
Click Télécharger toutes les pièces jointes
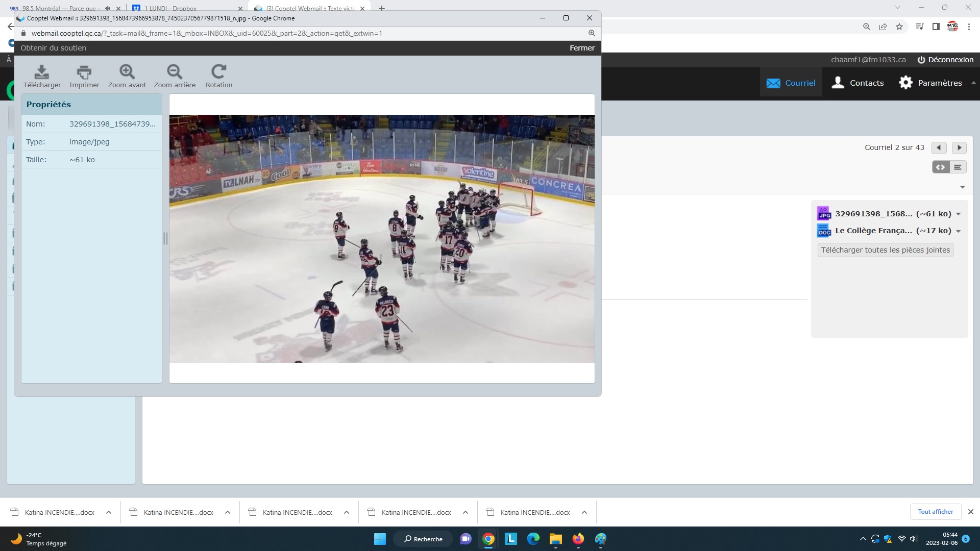pos(885,250)
